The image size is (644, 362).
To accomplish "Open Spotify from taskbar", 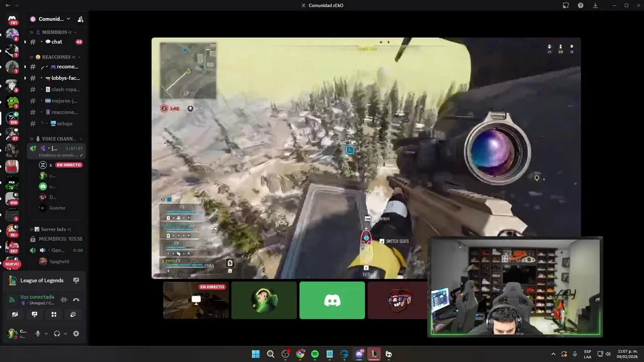I will [x=315, y=354].
